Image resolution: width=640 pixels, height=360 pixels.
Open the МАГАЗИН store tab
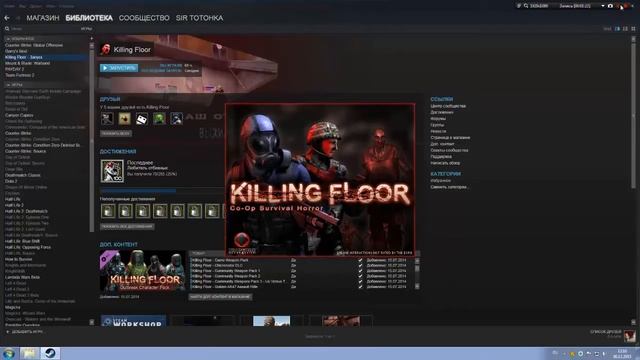click(x=43, y=18)
